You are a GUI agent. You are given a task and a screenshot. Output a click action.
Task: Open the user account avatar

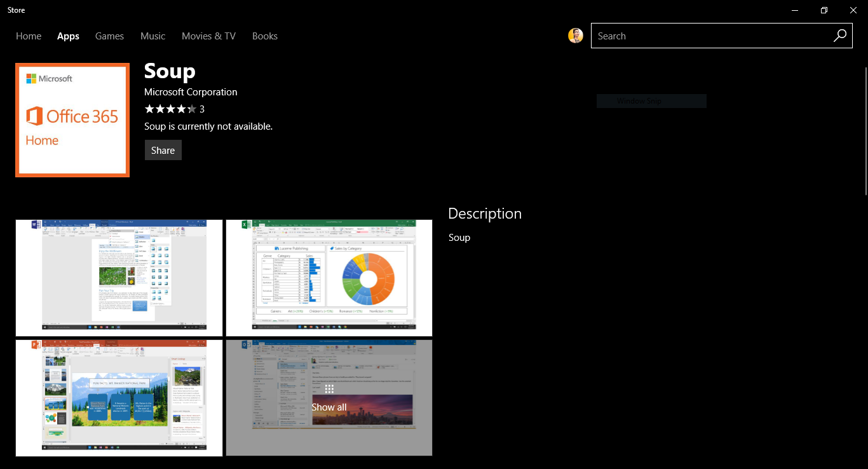(575, 36)
